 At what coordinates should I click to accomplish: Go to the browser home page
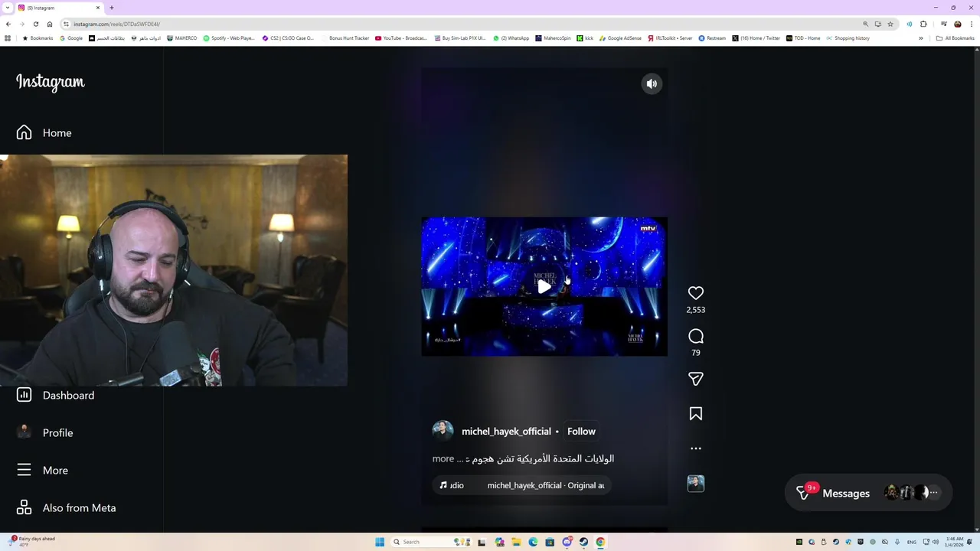(50, 24)
